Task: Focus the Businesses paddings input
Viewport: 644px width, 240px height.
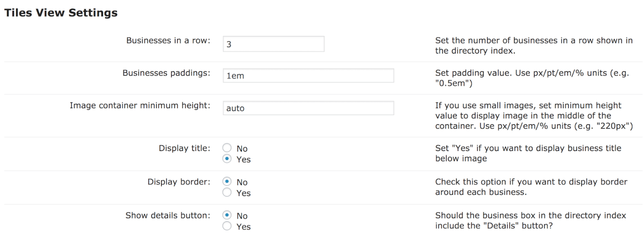Action: pyautogui.click(x=308, y=76)
